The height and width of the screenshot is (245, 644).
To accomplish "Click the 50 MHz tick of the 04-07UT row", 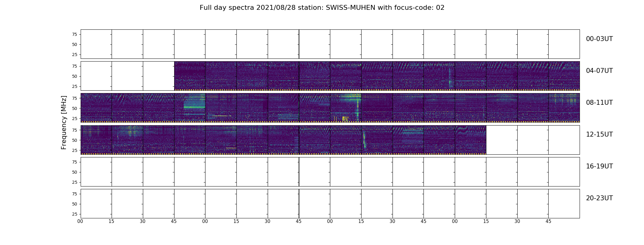I will pyautogui.click(x=75, y=76).
